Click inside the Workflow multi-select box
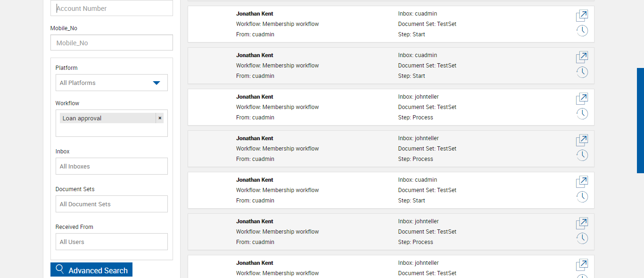Viewport: 644px width, 278px height. 111,130
